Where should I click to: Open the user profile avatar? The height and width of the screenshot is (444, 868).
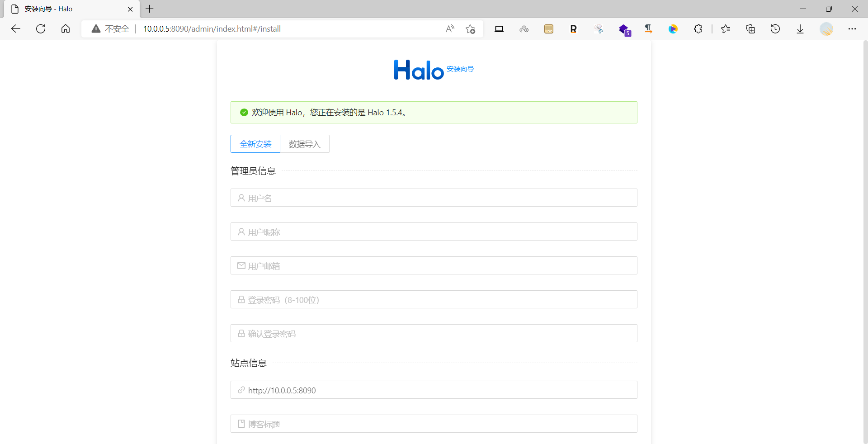pyautogui.click(x=826, y=29)
